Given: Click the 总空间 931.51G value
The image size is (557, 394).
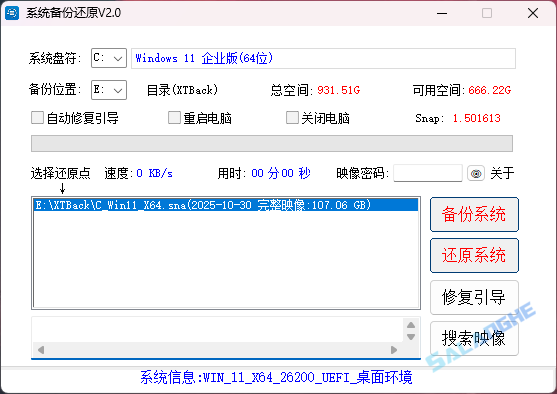Looking at the screenshot, I should tap(339, 90).
